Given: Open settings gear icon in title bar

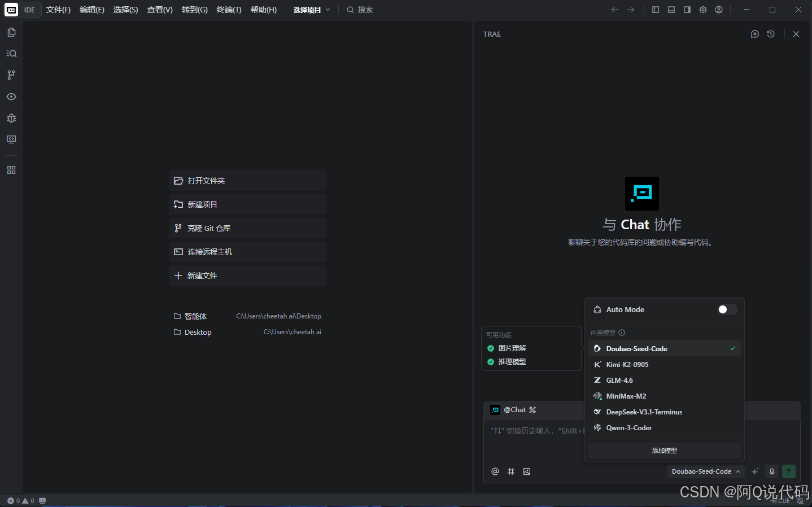Looking at the screenshot, I should click(703, 10).
